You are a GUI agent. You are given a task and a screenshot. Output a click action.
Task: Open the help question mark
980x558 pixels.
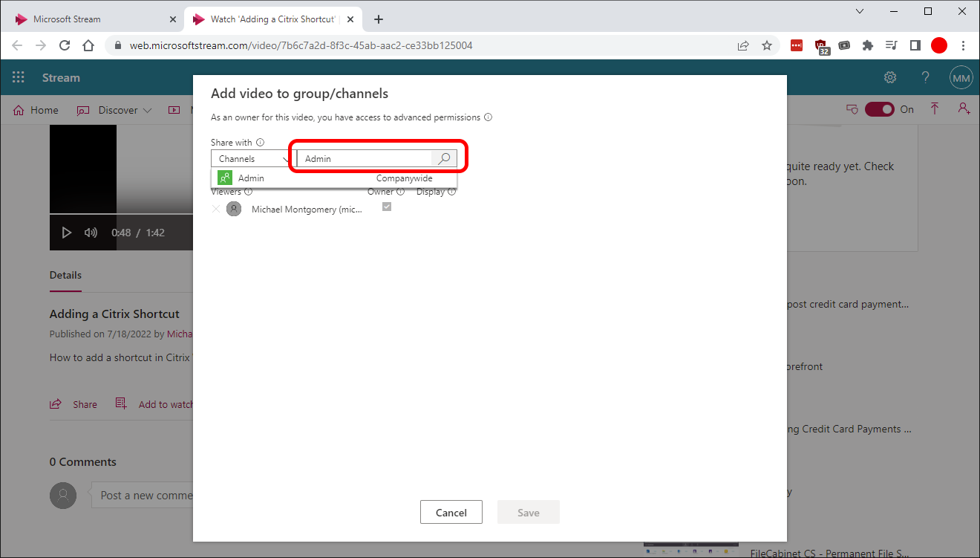tap(926, 78)
